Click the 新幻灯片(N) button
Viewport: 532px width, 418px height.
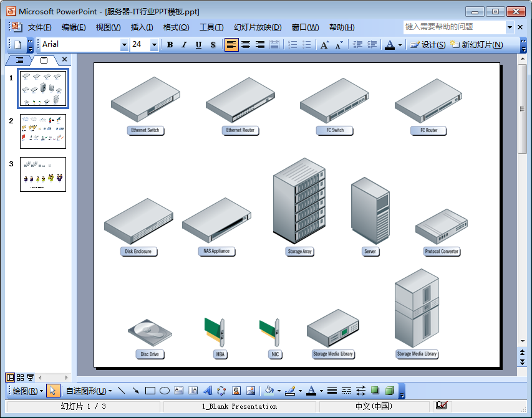tap(477, 44)
